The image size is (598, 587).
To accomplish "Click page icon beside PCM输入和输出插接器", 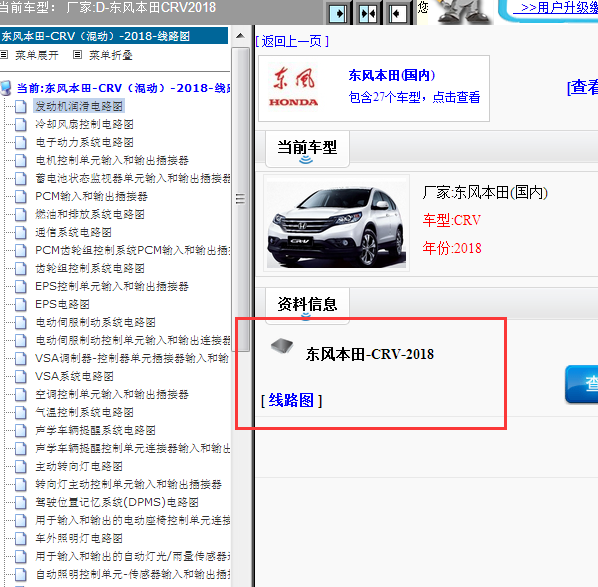I will pos(21,196).
